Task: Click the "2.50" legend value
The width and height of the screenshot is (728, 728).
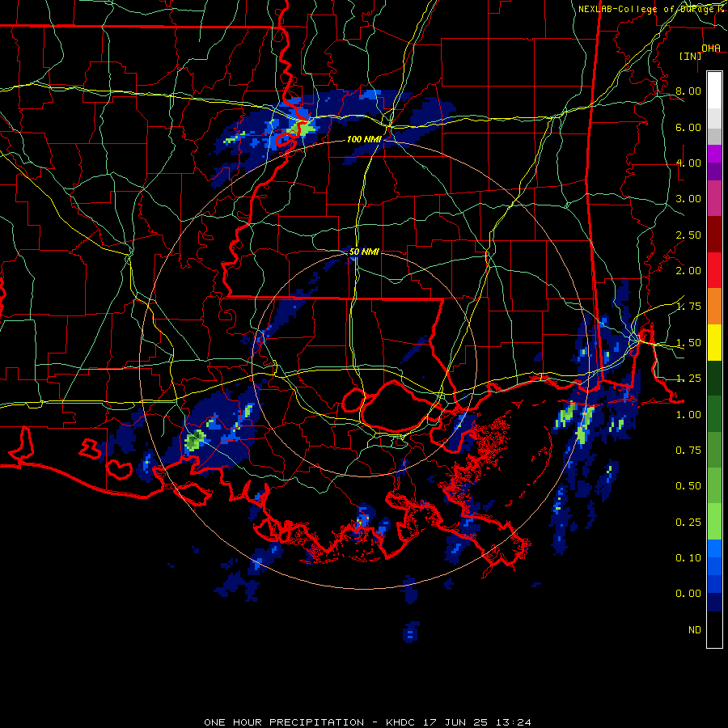Action: (688, 235)
